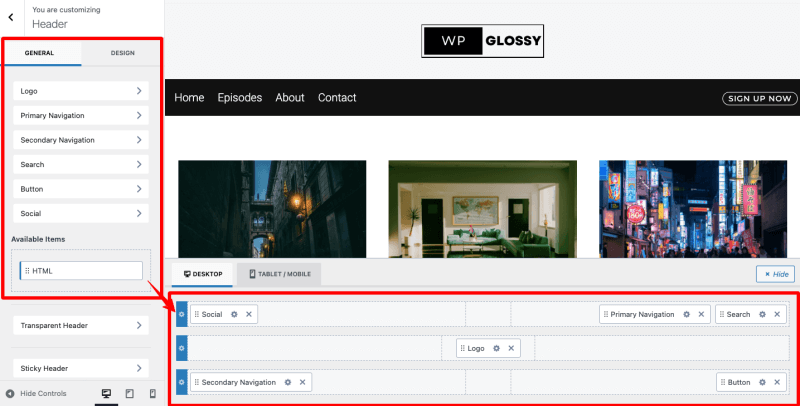This screenshot has width=800, height=406.
Task: Click Home in preview menu
Action: pos(189,97)
